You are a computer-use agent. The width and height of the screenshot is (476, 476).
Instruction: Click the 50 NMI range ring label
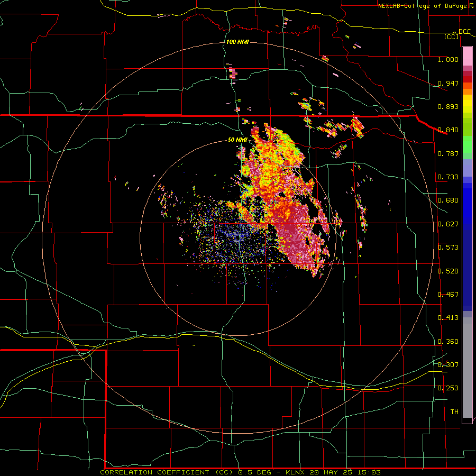pos(237,140)
